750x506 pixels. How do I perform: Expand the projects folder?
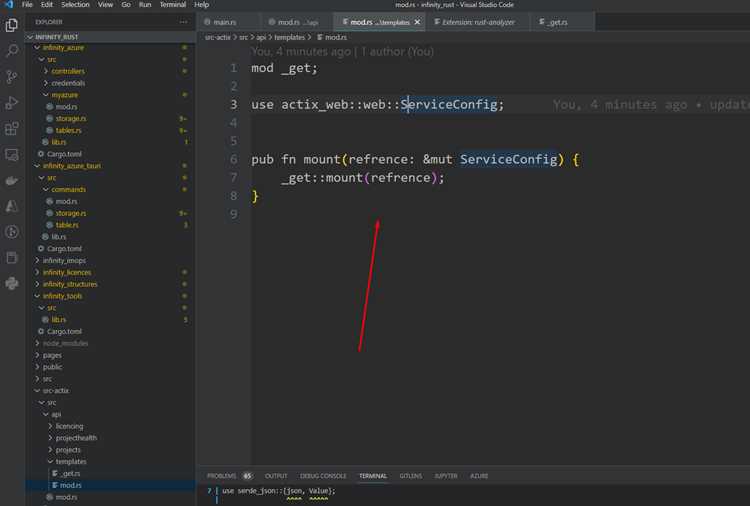click(50, 450)
